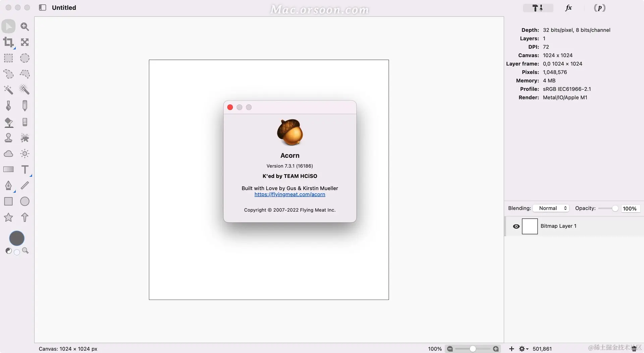Select the Rectangle shape tool
The height and width of the screenshot is (353, 644).
(x=9, y=202)
